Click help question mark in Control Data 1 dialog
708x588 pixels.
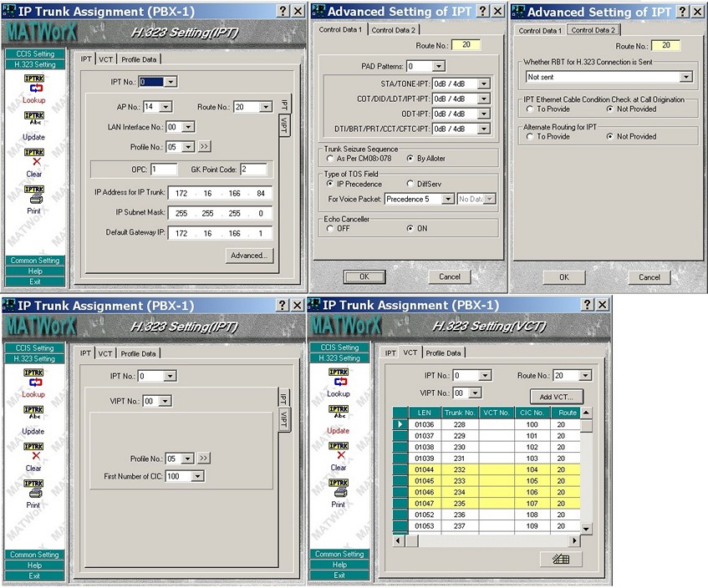click(482, 11)
